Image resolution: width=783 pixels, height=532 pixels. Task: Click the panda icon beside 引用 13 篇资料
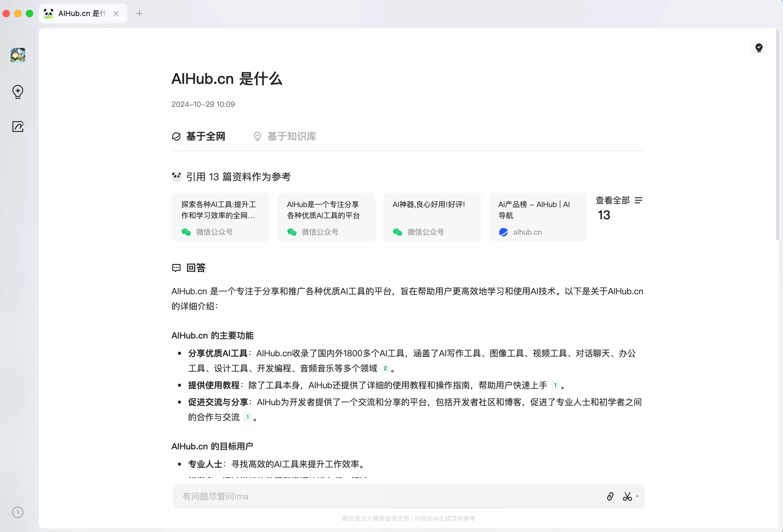[176, 176]
